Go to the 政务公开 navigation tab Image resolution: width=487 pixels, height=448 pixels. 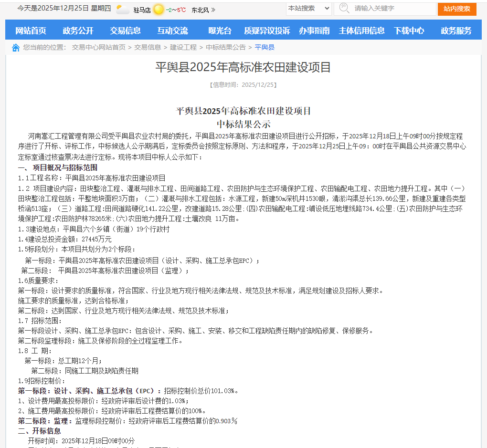click(x=78, y=31)
